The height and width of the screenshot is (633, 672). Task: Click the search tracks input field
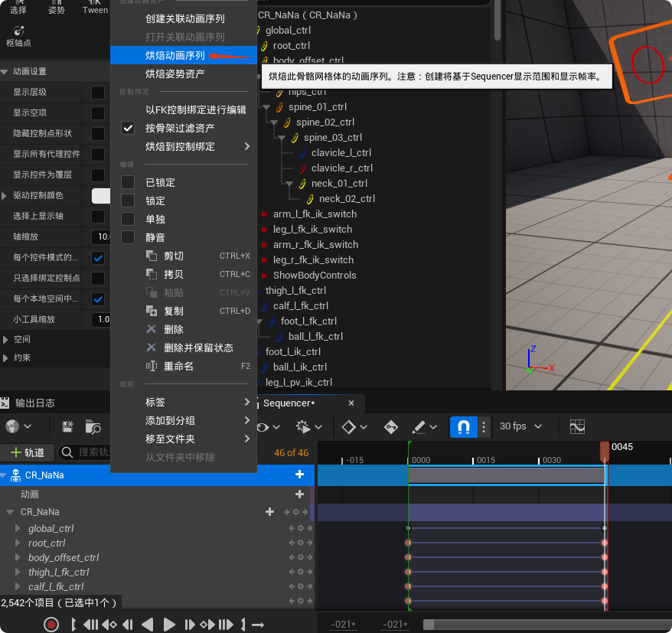pos(85,452)
